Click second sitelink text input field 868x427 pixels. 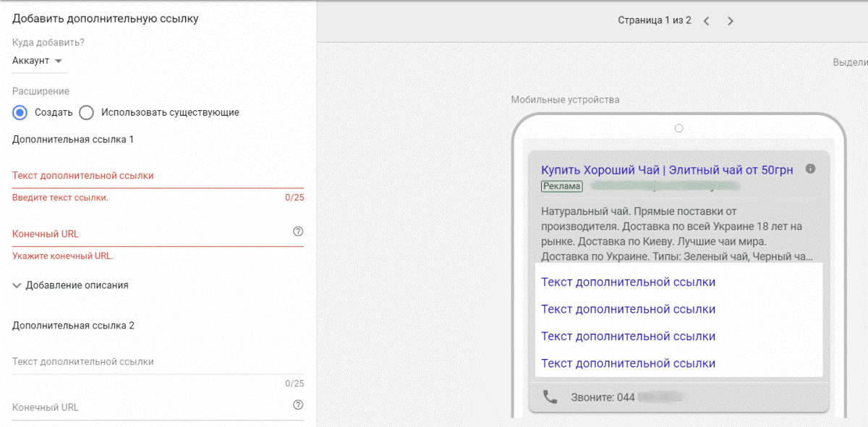pos(145,362)
